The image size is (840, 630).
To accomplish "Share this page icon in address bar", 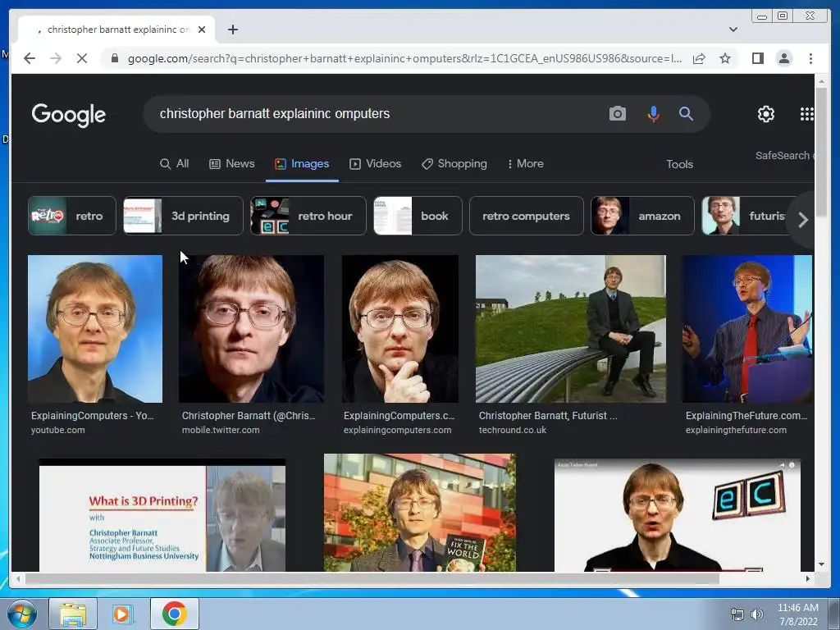I will (x=699, y=58).
